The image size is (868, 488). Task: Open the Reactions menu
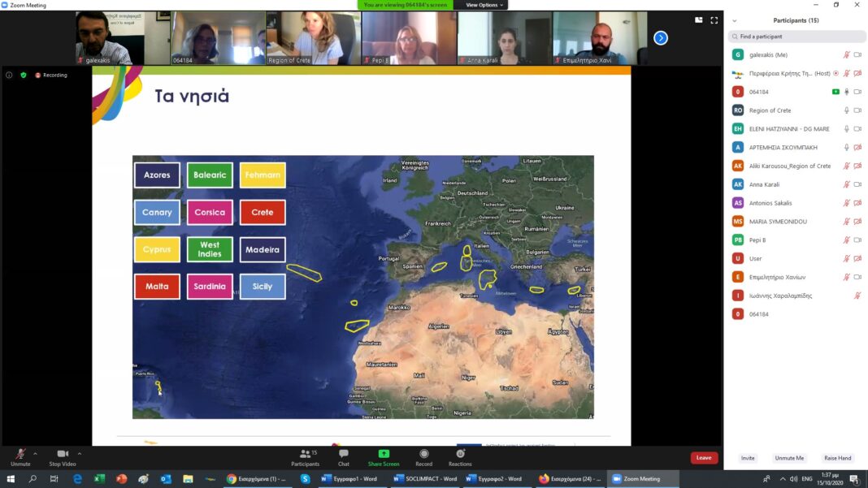coord(460,456)
